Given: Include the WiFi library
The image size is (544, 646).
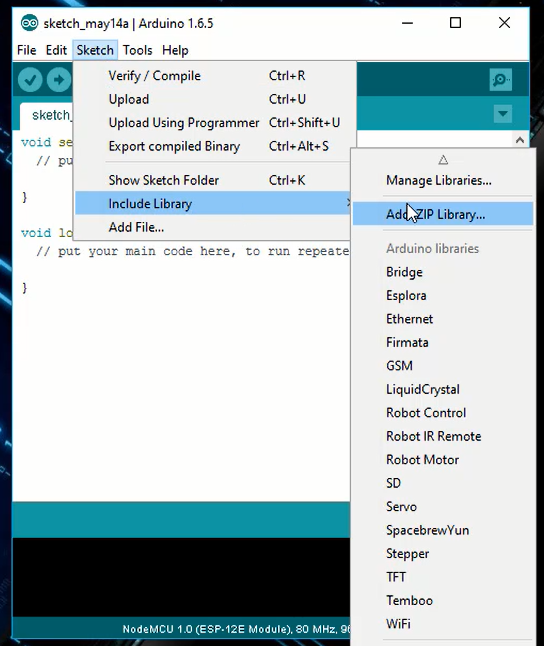Looking at the screenshot, I should (443, 624).
